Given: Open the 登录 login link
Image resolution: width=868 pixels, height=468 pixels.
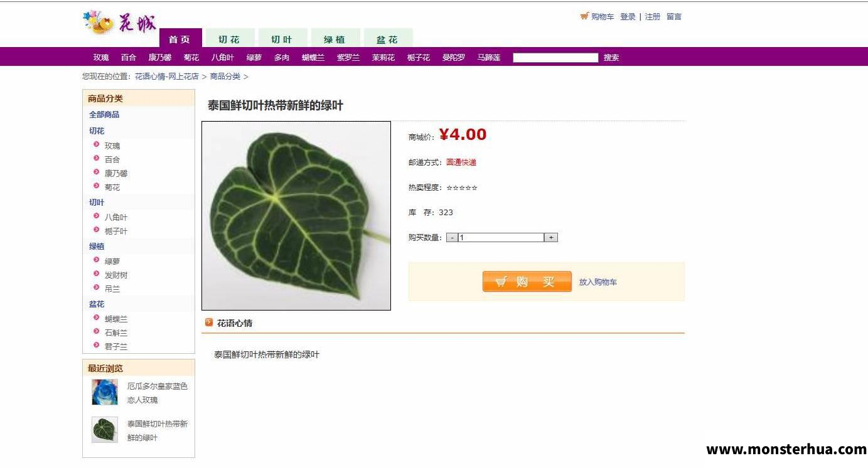Looking at the screenshot, I should pos(628,17).
